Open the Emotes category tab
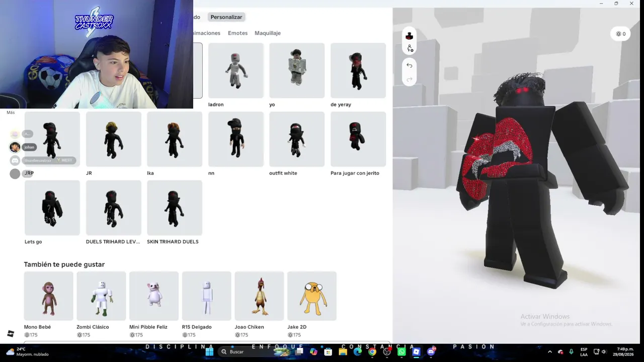The image size is (644, 362). [x=237, y=33]
